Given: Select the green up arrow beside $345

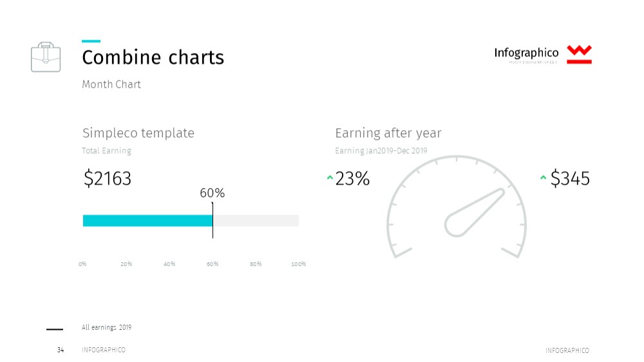Looking at the screenshot, I should coord(543,178).
